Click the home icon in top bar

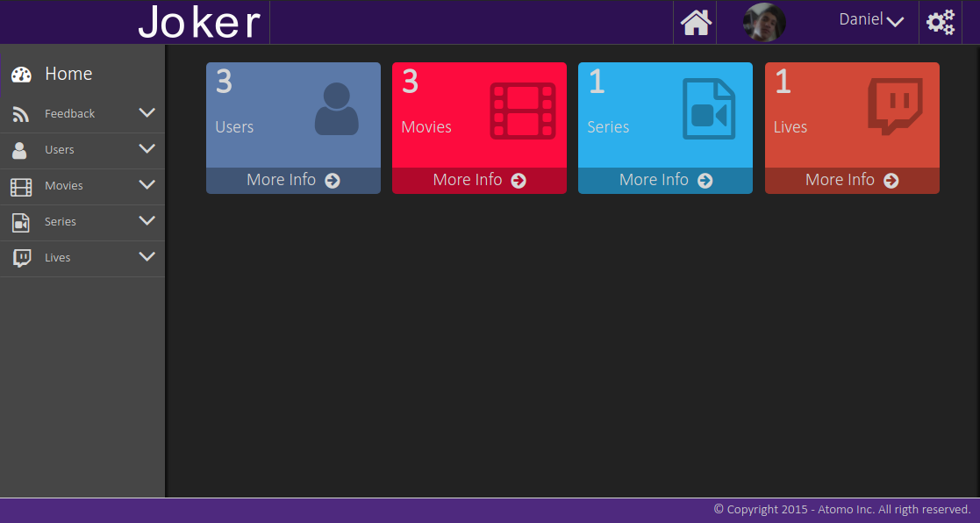pyautogui.click(x=695, y=23)
